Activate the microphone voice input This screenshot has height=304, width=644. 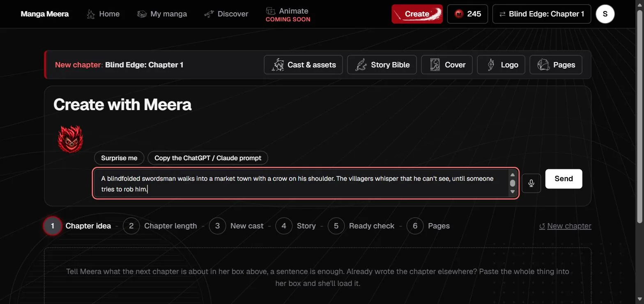pyautogui.click(x=531, y=183)
